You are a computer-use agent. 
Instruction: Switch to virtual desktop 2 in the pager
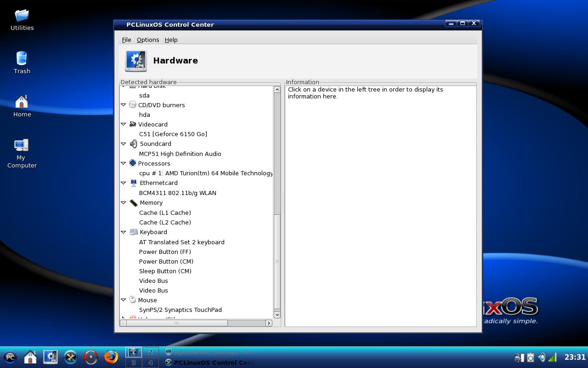tap(150, 352)
